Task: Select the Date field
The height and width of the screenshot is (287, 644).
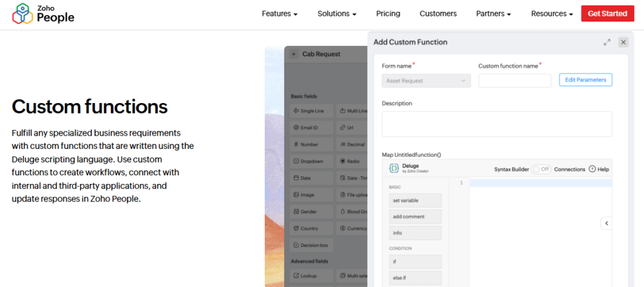Action: click(x=311, y=178)
